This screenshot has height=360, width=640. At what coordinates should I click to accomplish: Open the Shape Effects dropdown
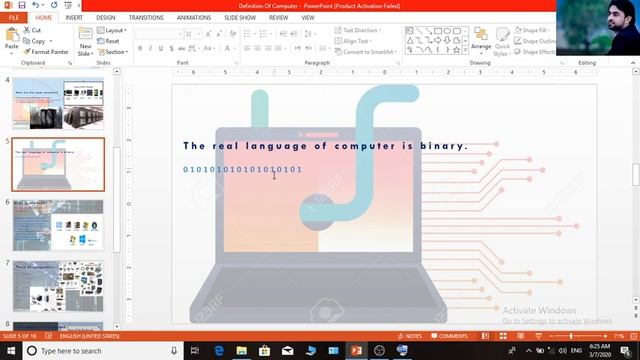click(535, 52)
